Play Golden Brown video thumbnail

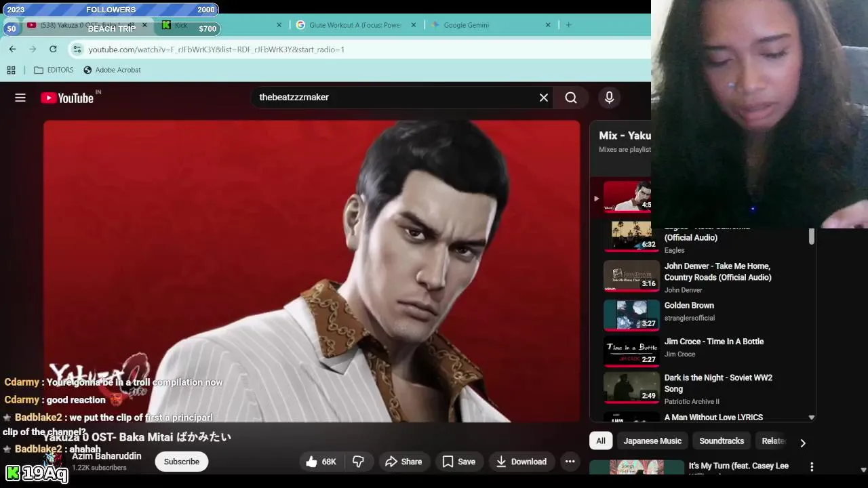[631, 315]
